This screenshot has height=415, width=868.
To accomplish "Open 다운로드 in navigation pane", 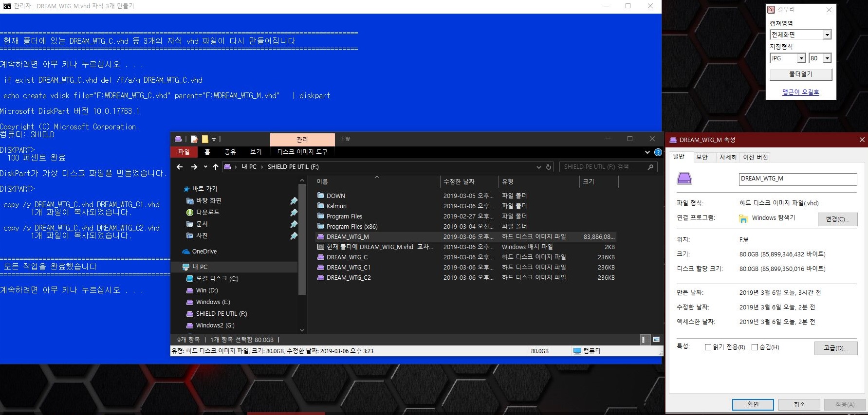I will [207, 212].
